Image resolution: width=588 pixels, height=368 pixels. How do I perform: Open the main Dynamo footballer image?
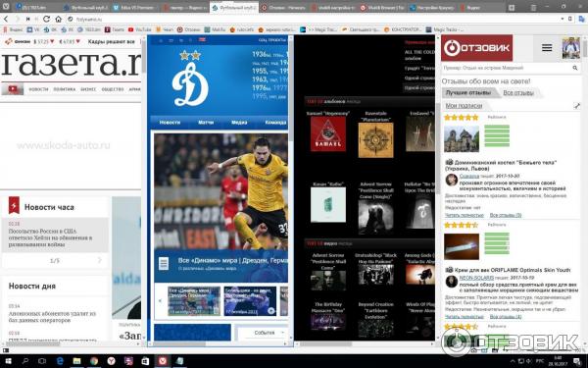point(220,191)
